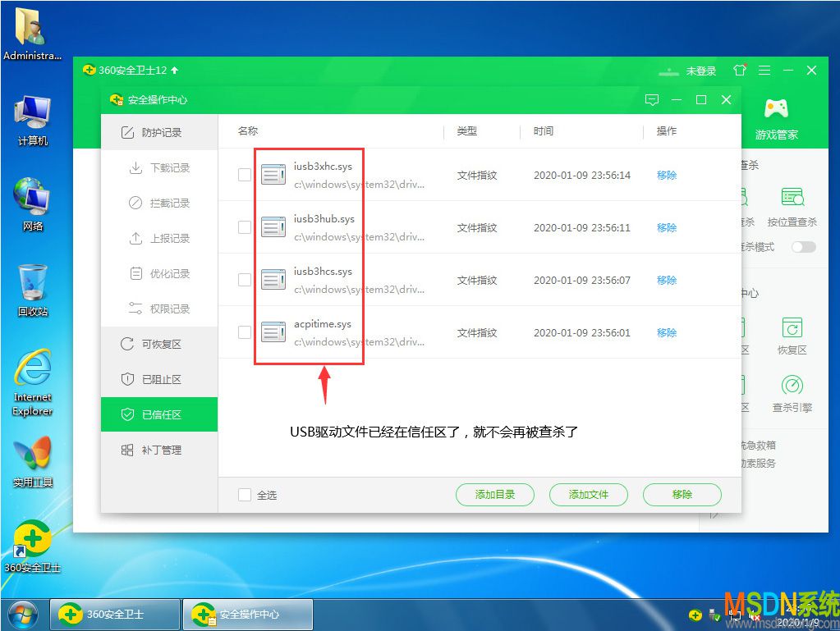Click the feedback message icon in 安全操作中心
This screenshot has height=631, width=840.
[651, 100]
